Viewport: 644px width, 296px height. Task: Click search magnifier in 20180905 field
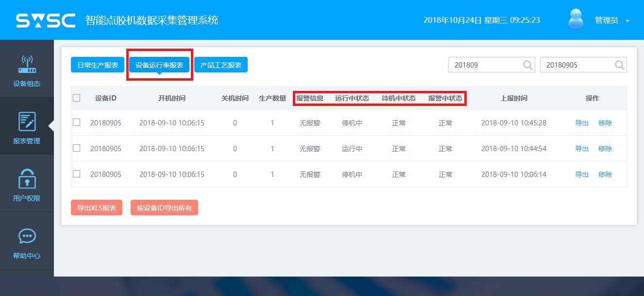[619, 65]
